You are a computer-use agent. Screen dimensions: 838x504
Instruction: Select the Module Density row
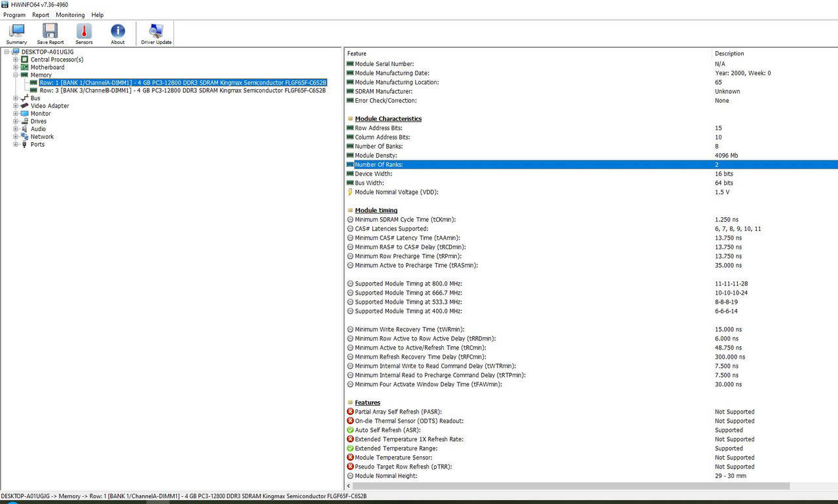(x=591, y=156)
